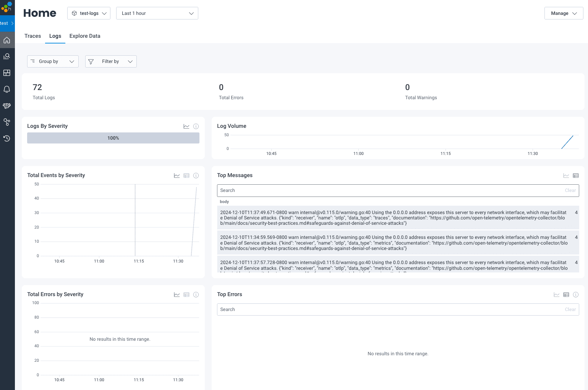The width and height of the screenshot is (588, 390).
Task: Switch Total Errors by Severity to table view
Action: pyautogui.click(x=186, y=295)
